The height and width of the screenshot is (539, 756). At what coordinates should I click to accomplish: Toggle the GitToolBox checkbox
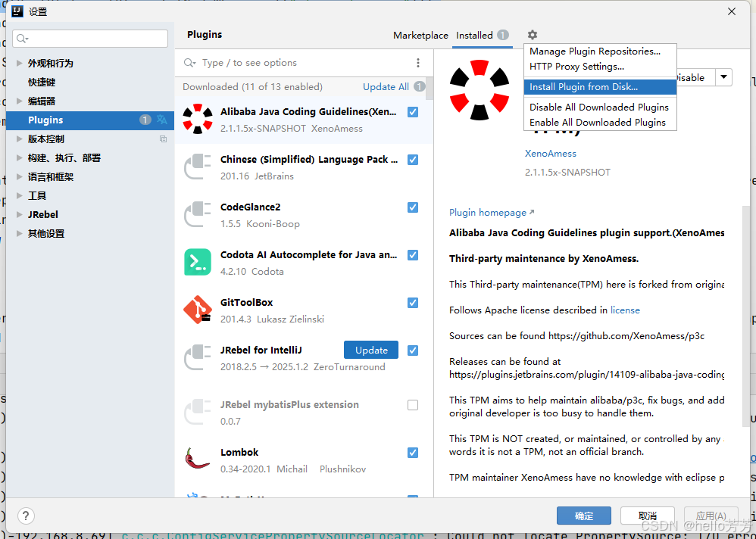click(413, 303)
